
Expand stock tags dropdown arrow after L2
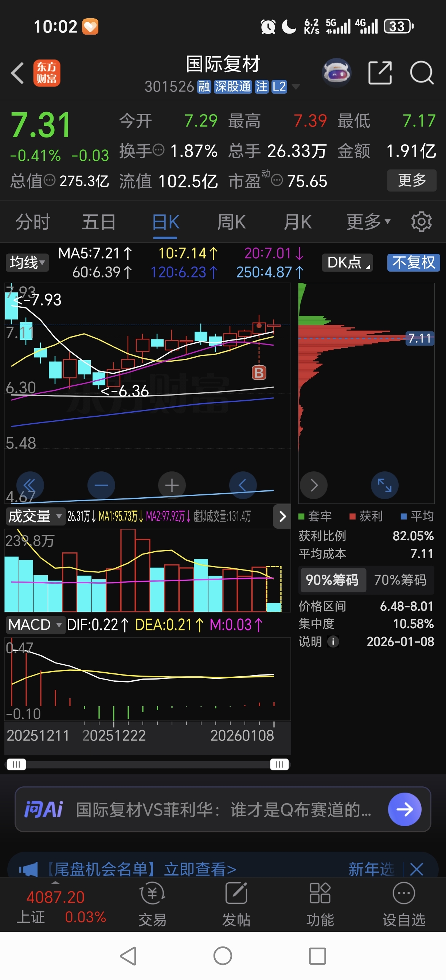coord(296,87)
